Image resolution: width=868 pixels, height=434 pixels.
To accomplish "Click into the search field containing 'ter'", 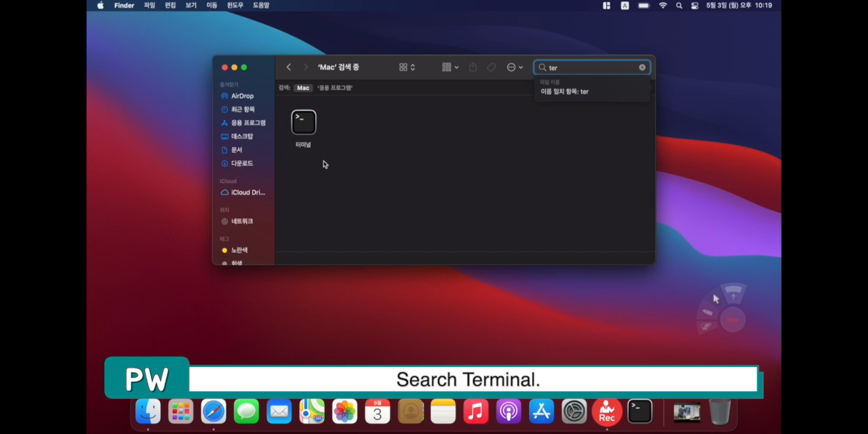I will pyautogui.click(x=592, y=67).
